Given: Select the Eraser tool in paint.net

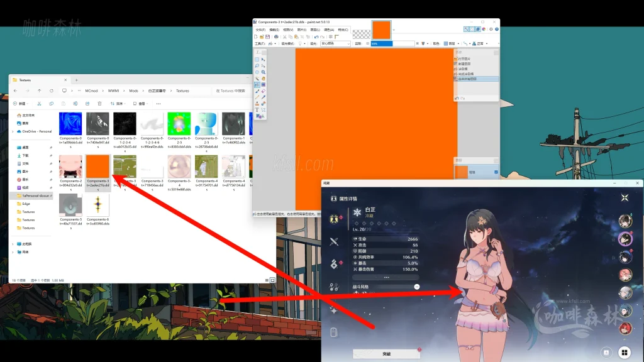Looking at the screenshot, I should click(x=264, y=91).
